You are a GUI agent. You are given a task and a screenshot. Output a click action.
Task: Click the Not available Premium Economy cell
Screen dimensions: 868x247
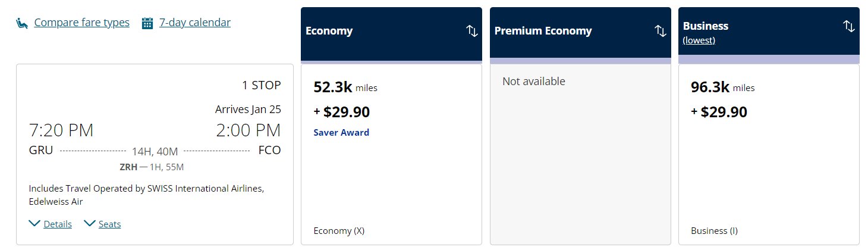click(x=580, y=154)
